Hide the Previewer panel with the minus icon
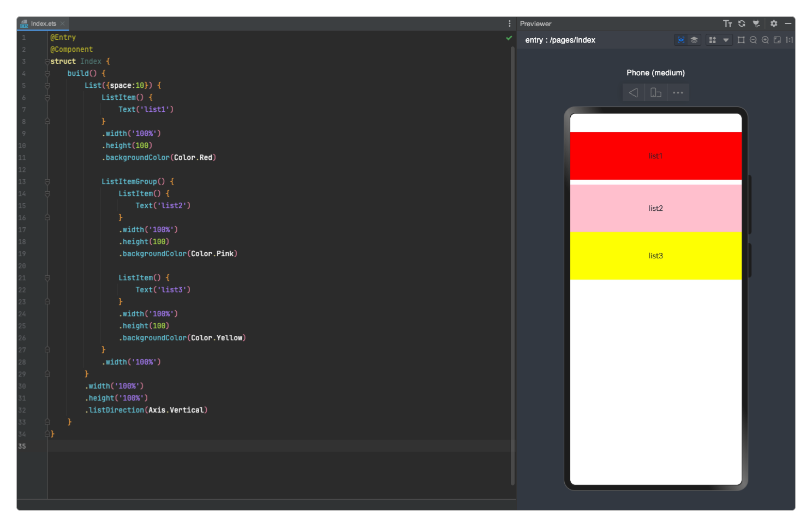The height and width of the screenshot is (527, 812). pyautogui.click(x=788, y=23)
